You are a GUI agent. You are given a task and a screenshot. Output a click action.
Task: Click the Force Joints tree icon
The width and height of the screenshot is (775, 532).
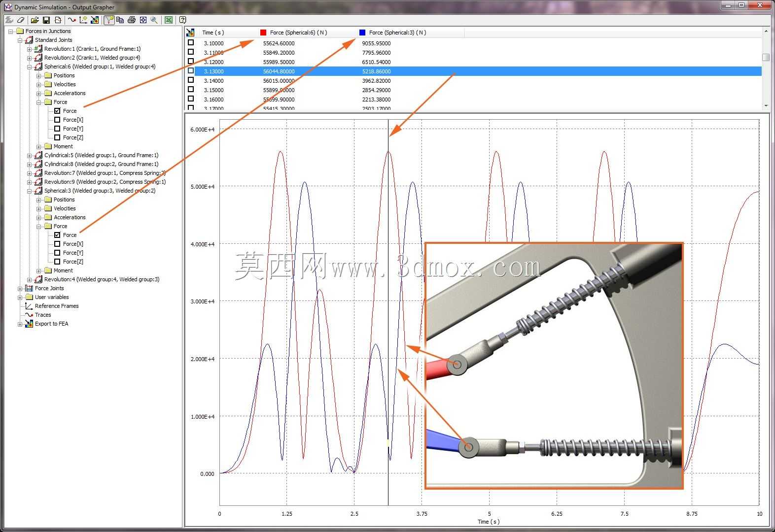point(29,288)
